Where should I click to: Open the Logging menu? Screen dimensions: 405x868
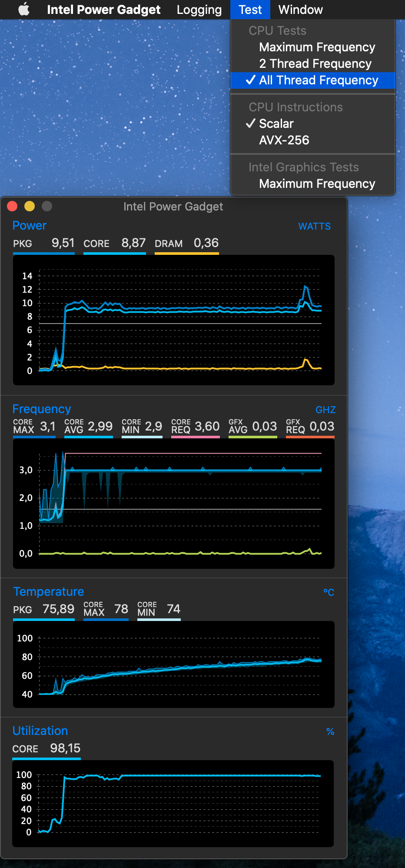pos(199,10)
